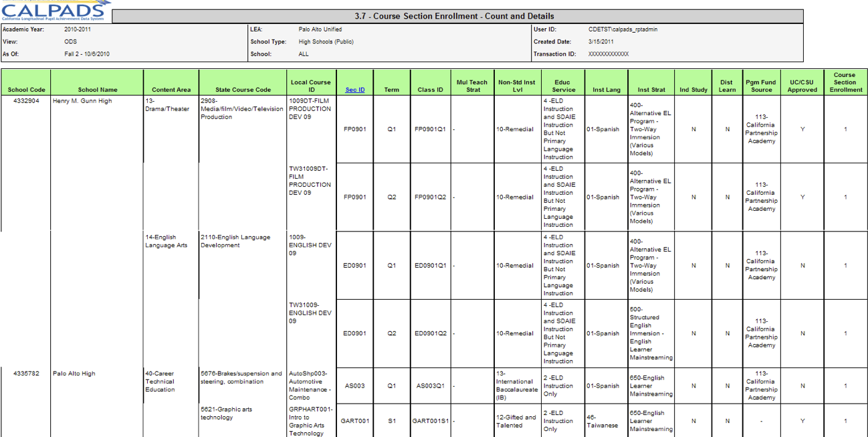Select the Transaction ID XXXXXXXXXXXXX value
The image size is (868, 437).
(609, 54)
